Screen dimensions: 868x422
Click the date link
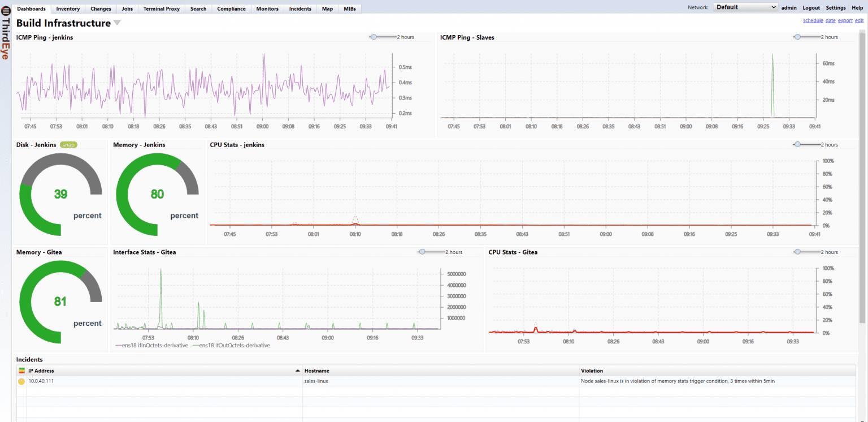tap(830, 20)
